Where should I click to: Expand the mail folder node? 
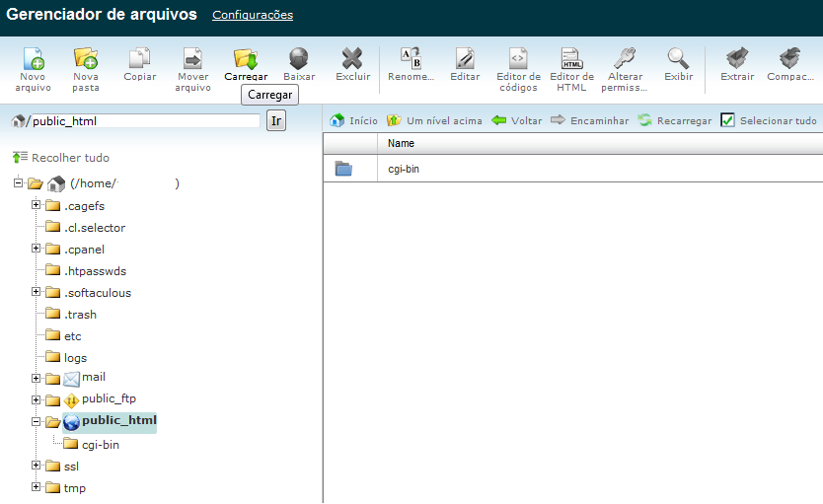36,378
